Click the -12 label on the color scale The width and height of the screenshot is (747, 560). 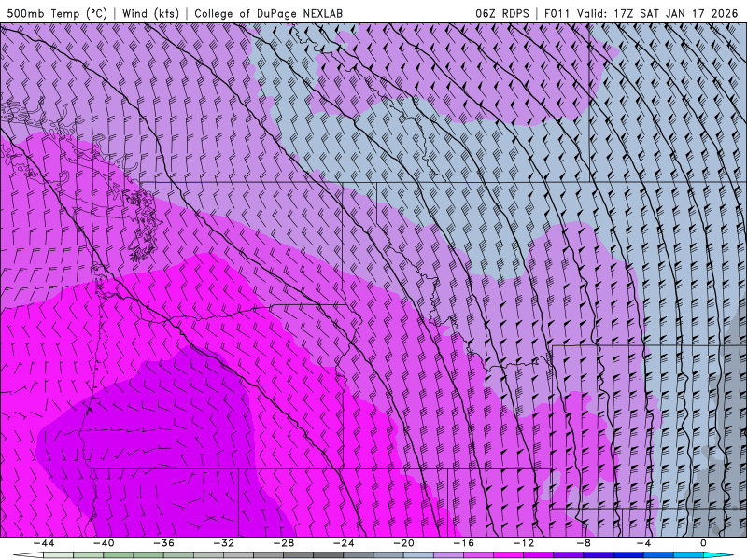pos(524,543)
